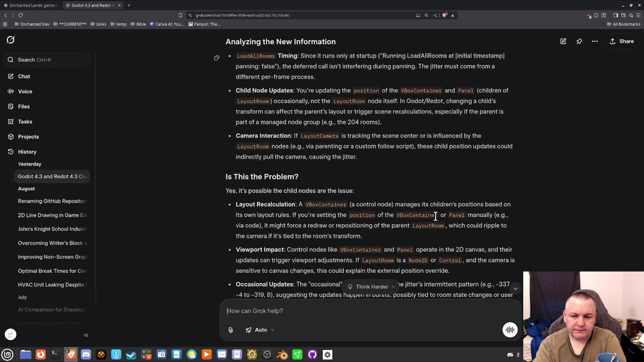The height and width of the screenshot is (362, 644).
Task: Click the Share button
Action: 622,41
